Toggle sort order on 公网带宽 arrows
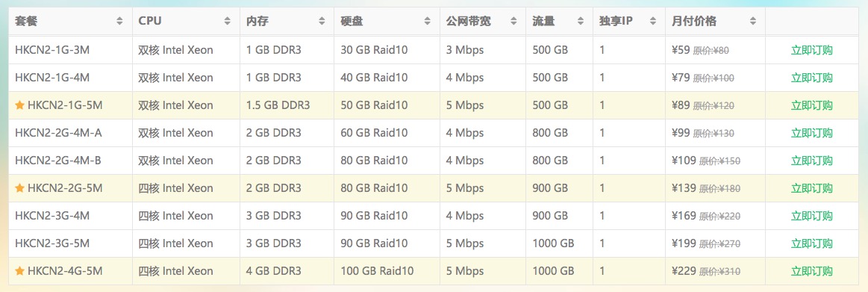 (x=514, y=22)
